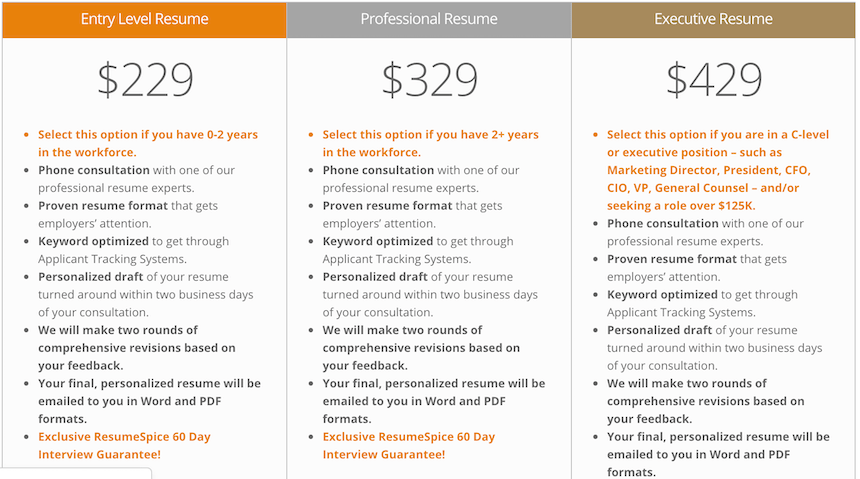Select the Executive Resume header
Viewport: 860px width, 479px height.
coord(713,19)
